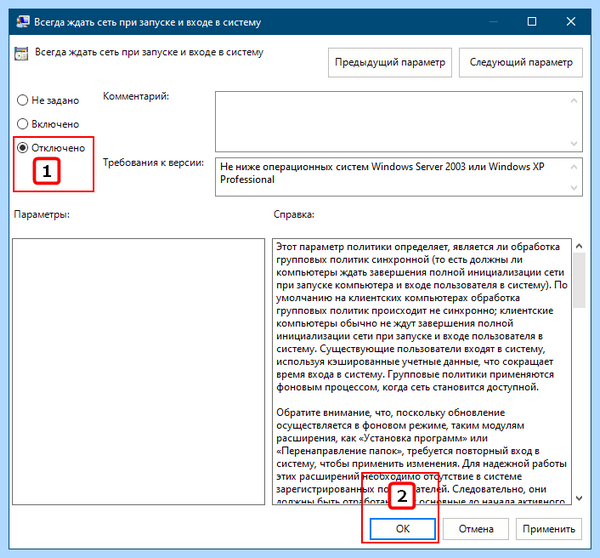Click the help paragraph starting 'Обратите внимание'
This screenshot has height=558, width=600.
tap(421, 457)
